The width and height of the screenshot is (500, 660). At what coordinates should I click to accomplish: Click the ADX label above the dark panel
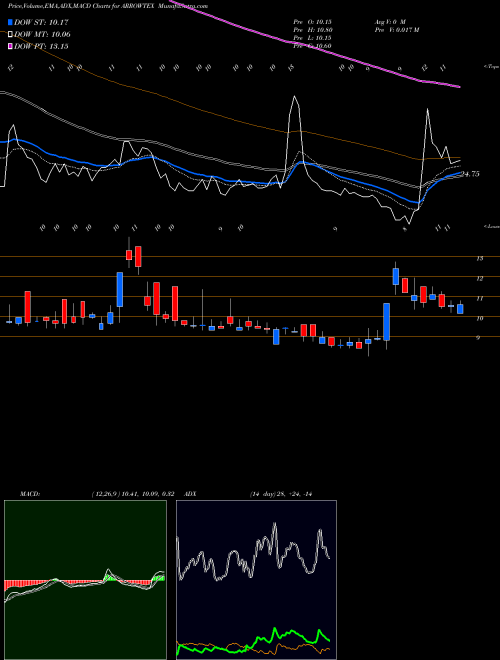pos(190,494)
